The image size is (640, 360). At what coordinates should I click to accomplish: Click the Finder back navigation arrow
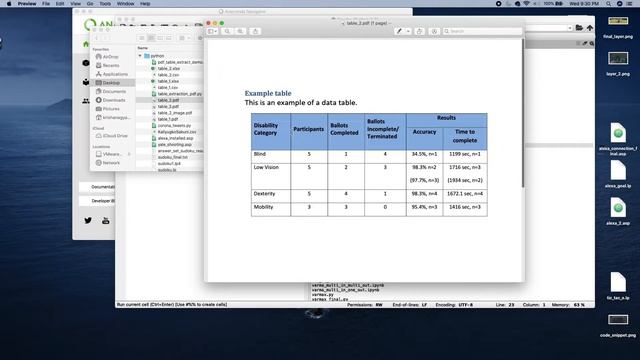(97, 38)
